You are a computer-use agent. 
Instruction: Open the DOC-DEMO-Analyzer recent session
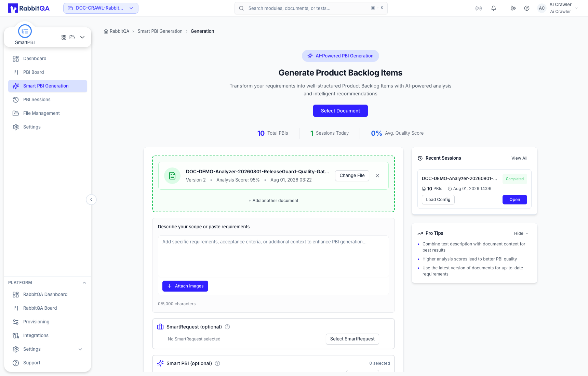pos(515,200)
